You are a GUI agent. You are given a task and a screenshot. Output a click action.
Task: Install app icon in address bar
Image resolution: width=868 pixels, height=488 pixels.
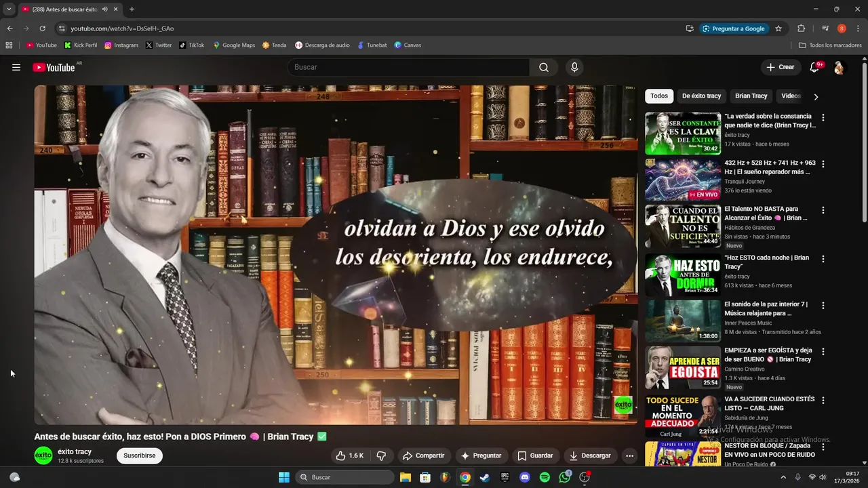tap(690, 28)
